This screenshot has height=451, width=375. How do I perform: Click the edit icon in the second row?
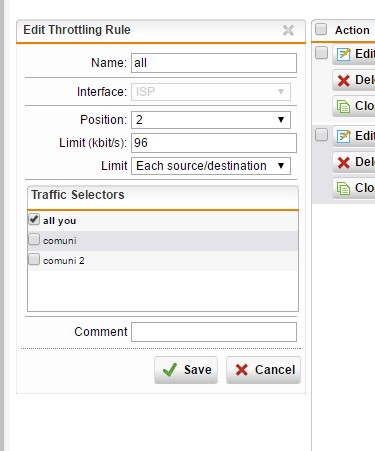(x=343, y=136)
